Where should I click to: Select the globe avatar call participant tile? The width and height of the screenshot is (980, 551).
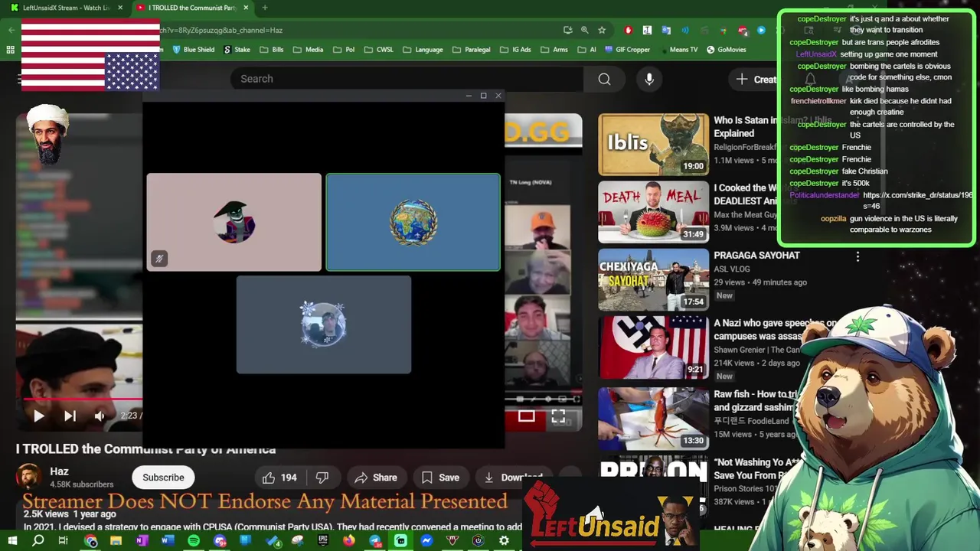pos(413,222)
